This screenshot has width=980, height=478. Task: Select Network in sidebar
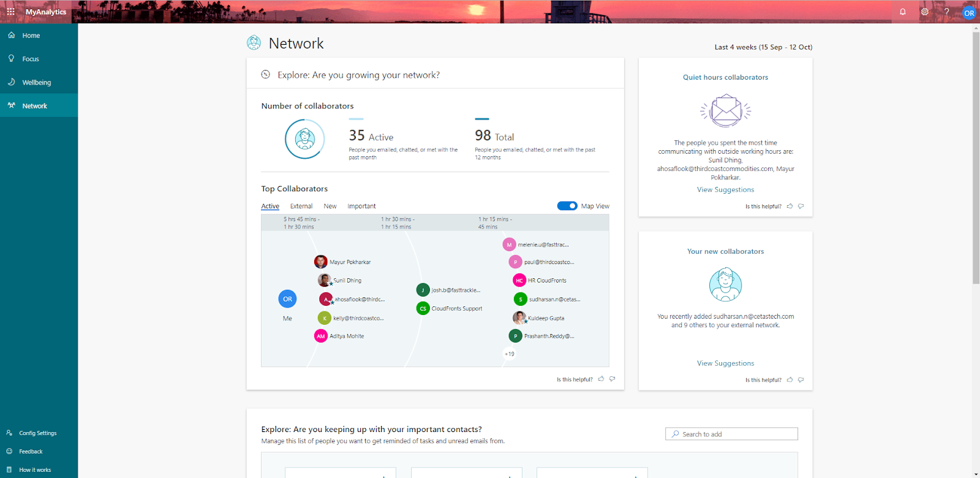click(39, 105)
